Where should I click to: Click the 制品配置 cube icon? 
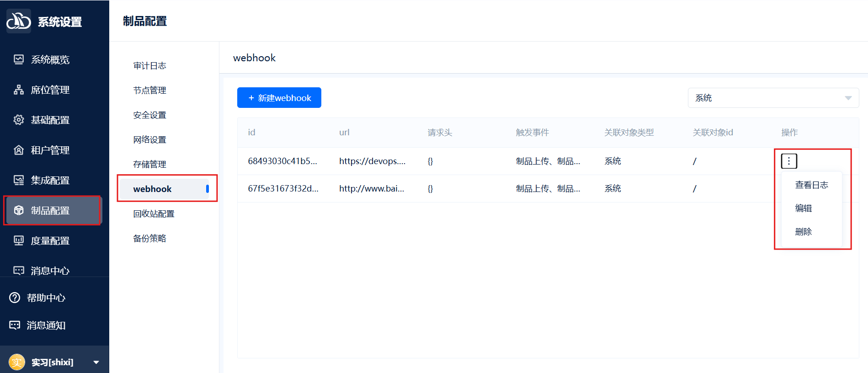tap(19, 210)
